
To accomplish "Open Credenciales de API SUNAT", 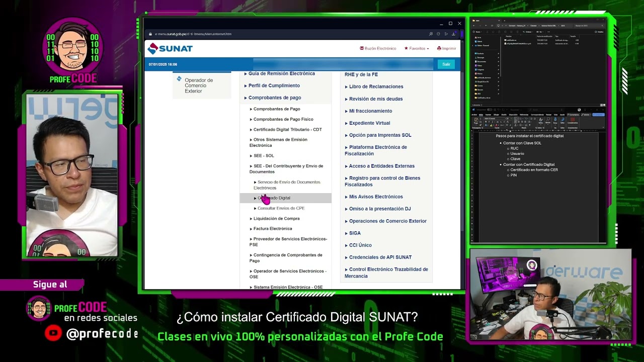I will point(378,257).
